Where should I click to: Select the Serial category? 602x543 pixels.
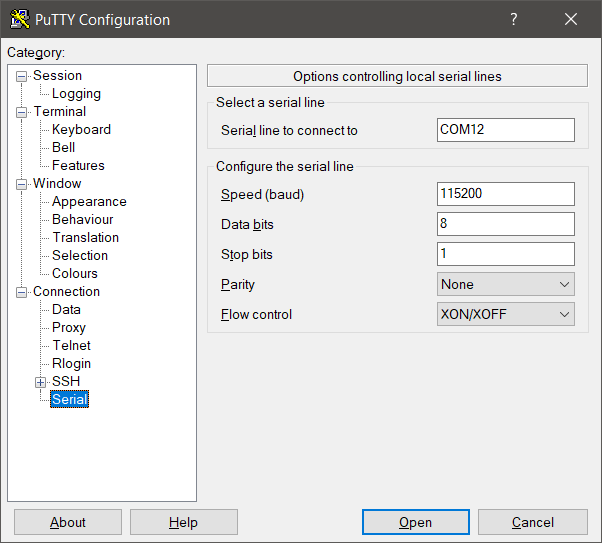(x=69, y=399)
